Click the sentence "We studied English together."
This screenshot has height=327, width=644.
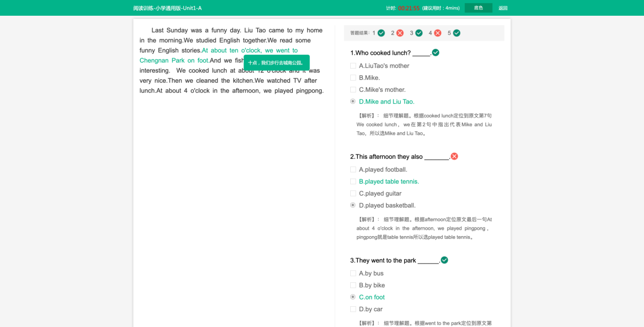coord(225,40)
